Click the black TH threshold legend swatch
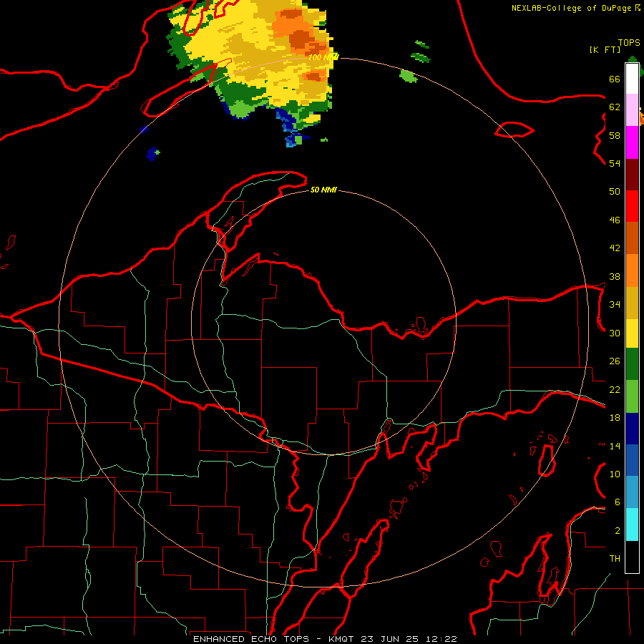Viewport: 644px width, 644px height. click(x=632, y=557)
